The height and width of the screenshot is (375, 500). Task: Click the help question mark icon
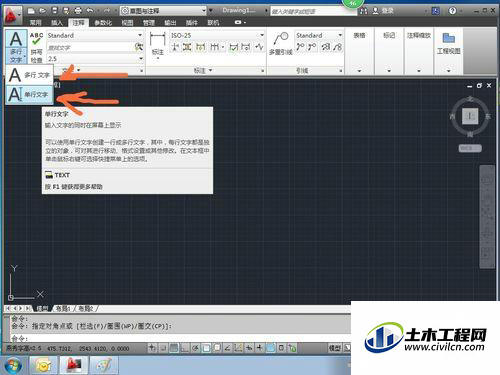[x=452, y=11]
